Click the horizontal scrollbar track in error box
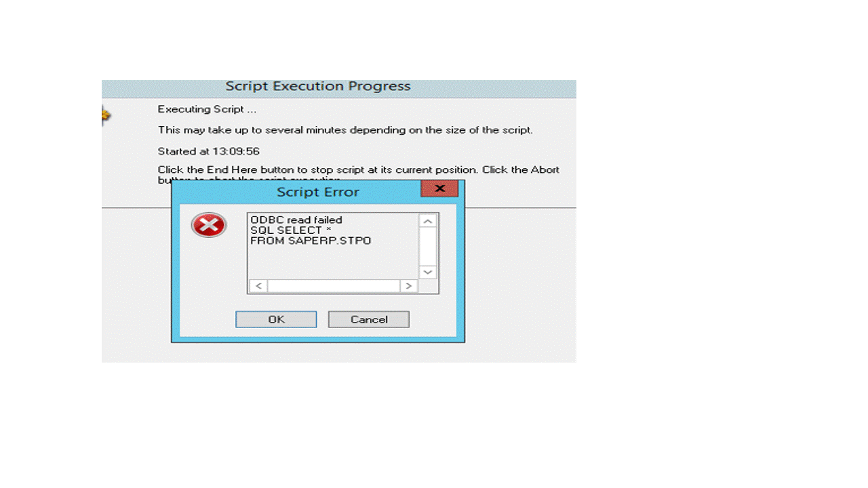868x488 pixels. click(x=334, y=286)
